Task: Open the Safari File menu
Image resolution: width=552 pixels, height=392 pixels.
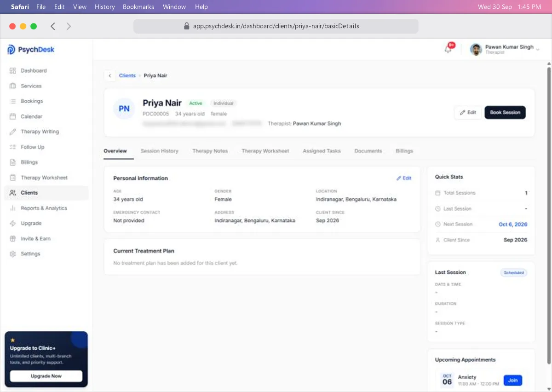Action: coord(41,7)
